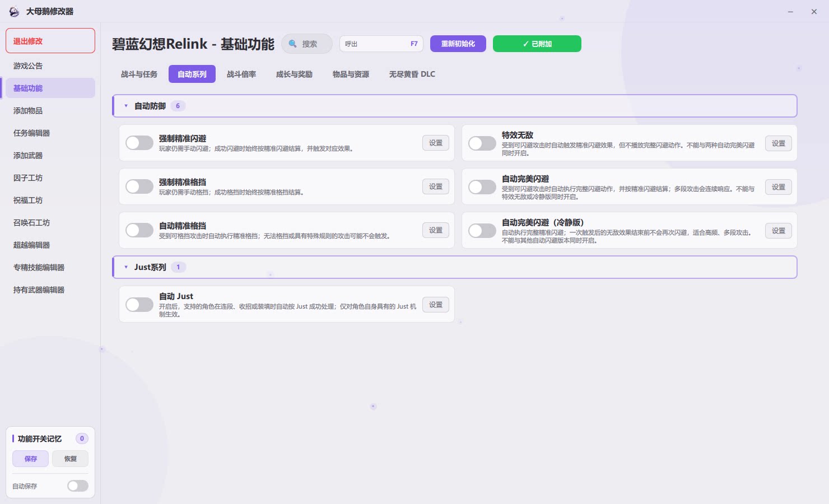Viewport: 829px width, 504px height.
Task: Open 设置 for 自动完美闪避
Action: pyautogui.click(x=779, y=187)
